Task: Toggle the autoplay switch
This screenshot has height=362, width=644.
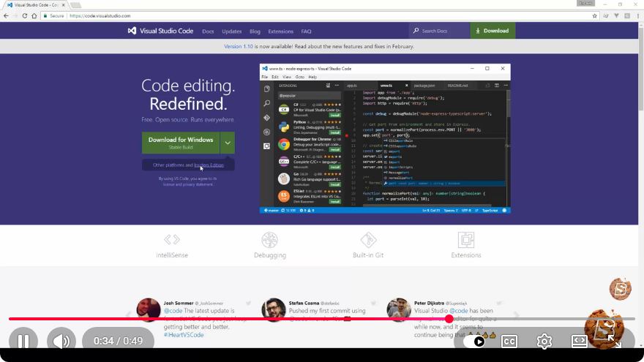Action: click(474, 342)
